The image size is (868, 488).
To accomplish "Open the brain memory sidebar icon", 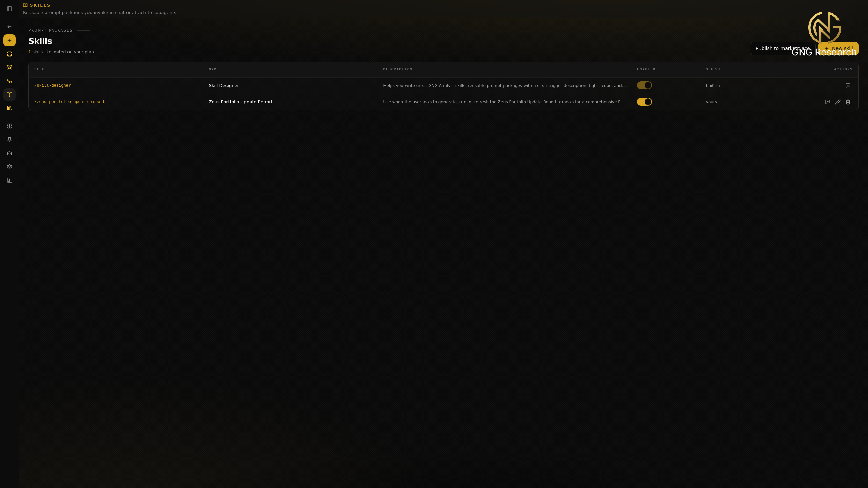I will [9, 126].
